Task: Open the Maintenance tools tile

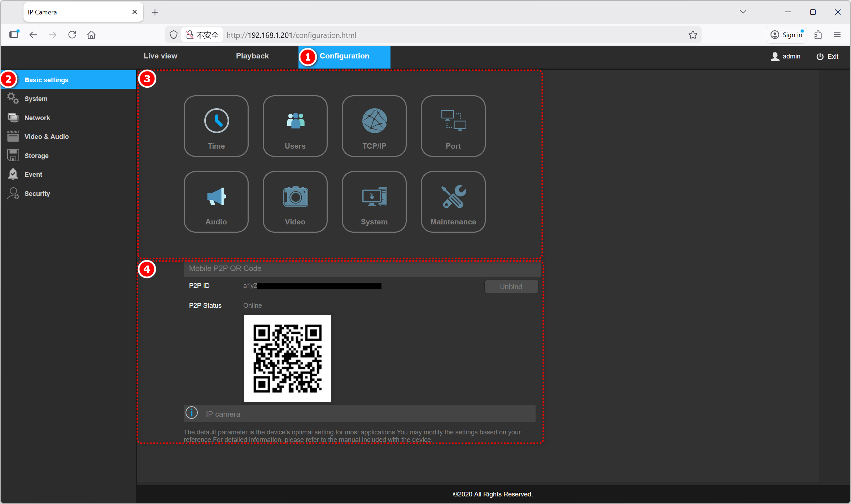Action: [453, 202]
